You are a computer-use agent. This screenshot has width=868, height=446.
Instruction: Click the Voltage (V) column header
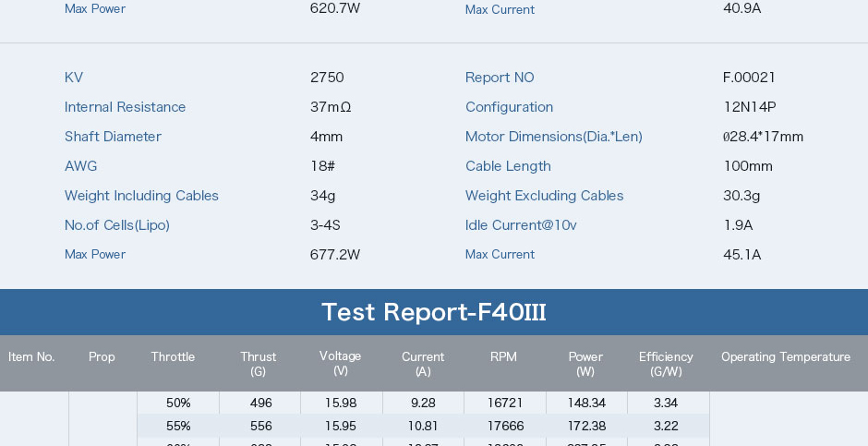click(x=341, y=364)
